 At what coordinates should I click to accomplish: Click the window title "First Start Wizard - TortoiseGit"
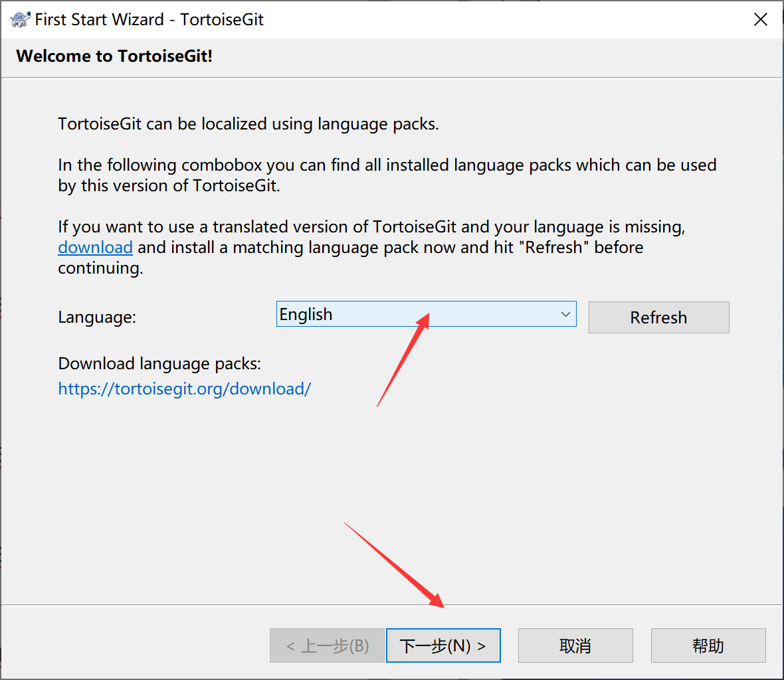tap(149, 19)
